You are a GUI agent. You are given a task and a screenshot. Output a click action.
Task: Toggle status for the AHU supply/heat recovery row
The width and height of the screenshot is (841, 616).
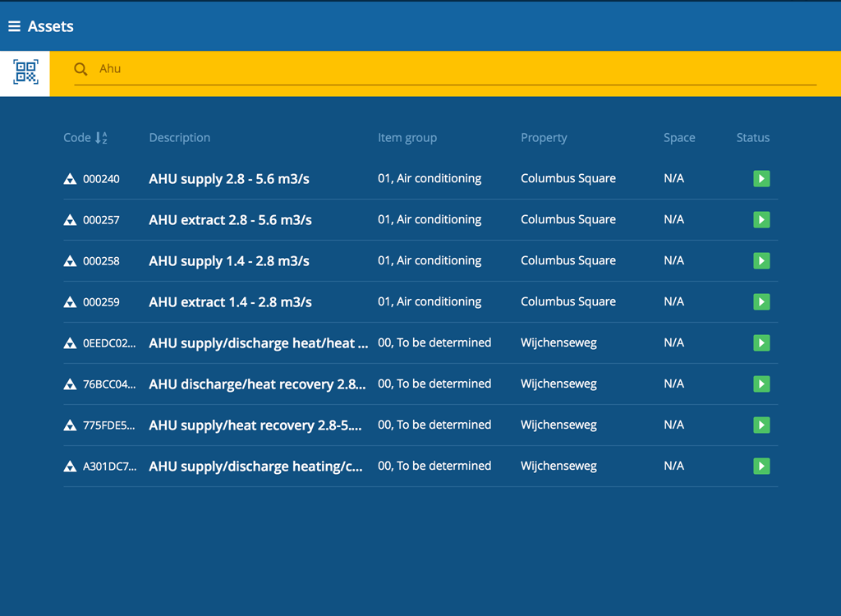[x=761, y=425]
